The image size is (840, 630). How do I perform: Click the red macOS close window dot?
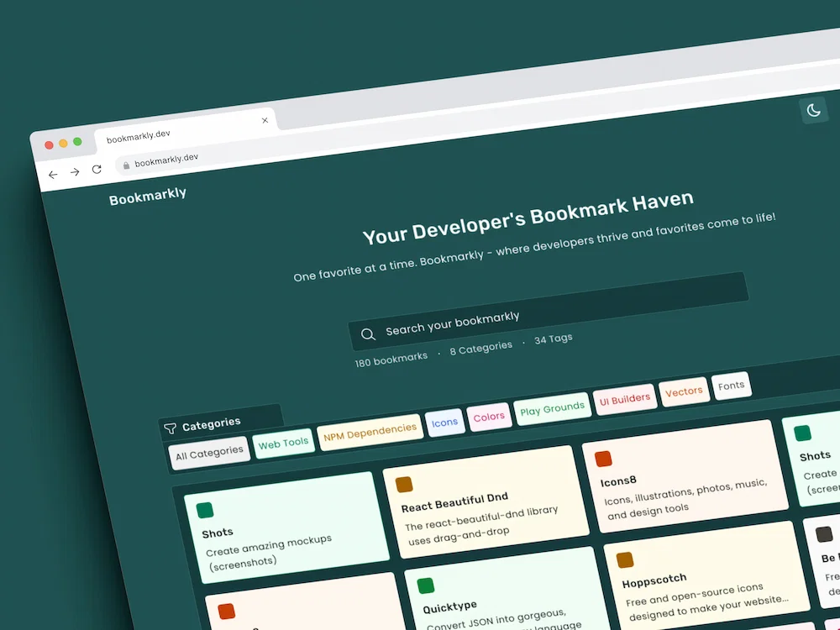(49, 145)
